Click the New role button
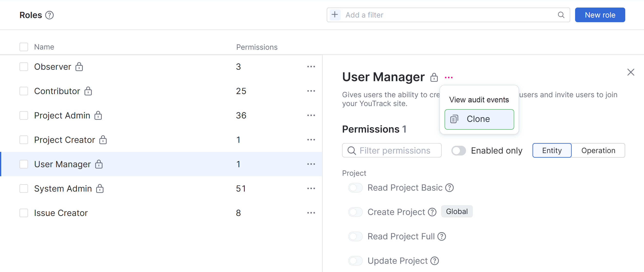This screenshot has width=644, height=272. 599,15
